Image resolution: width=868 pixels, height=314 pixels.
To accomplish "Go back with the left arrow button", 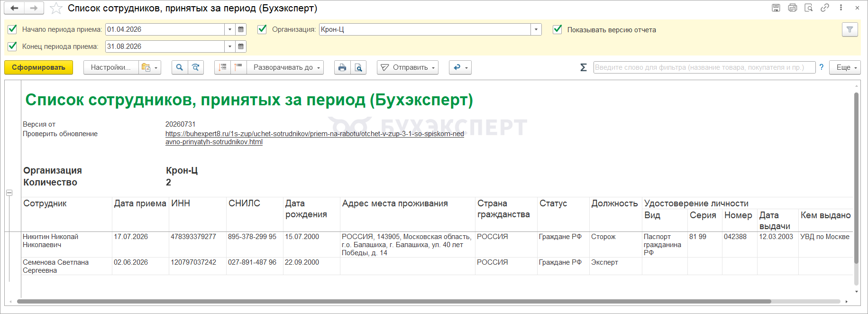I will pos(14,8).
